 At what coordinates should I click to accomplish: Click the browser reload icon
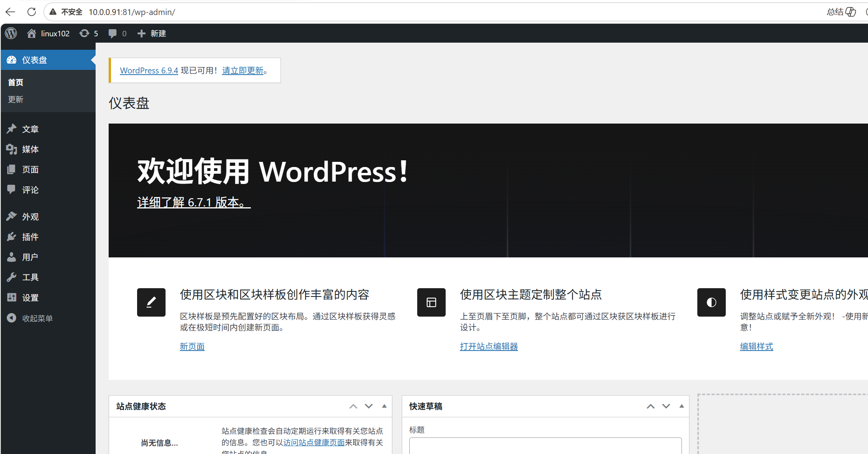(x=32, y=12)
